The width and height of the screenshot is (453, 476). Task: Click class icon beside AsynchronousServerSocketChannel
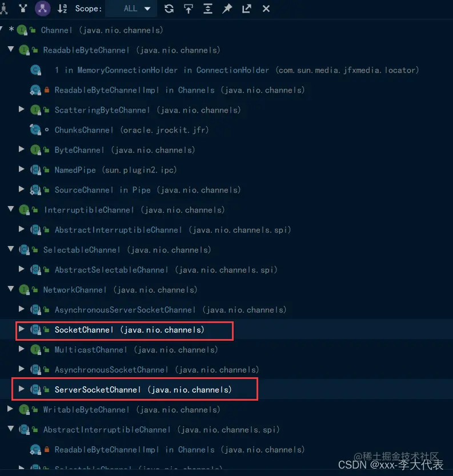click(x=36, y=310)
